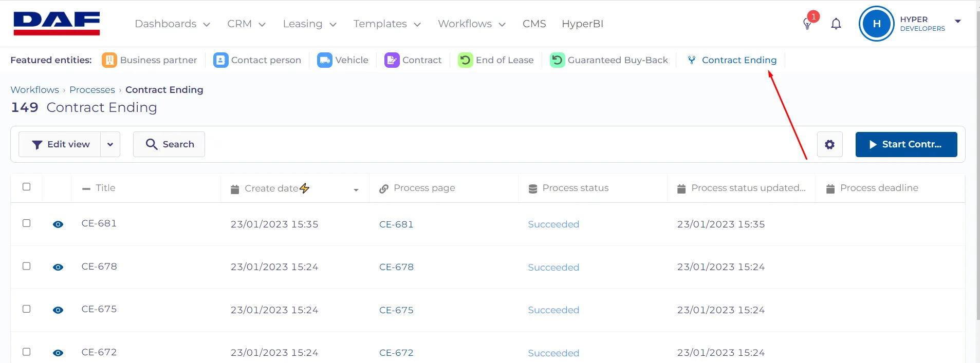Viewport: 980px width, 363px height.
Task: Go to Processes breadcrumb link
Action: click(92, 90)
